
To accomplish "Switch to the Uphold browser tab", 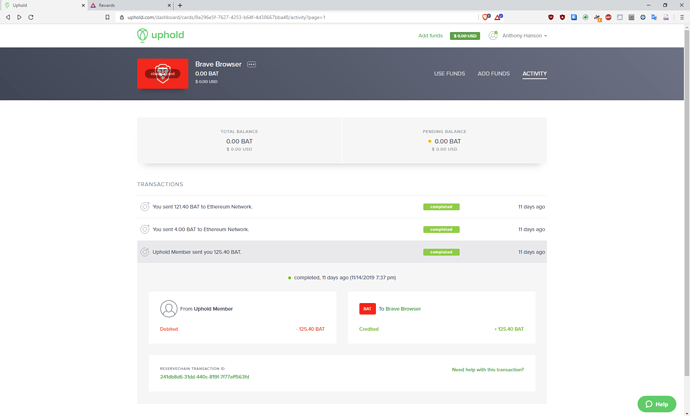I will [44, 5].
